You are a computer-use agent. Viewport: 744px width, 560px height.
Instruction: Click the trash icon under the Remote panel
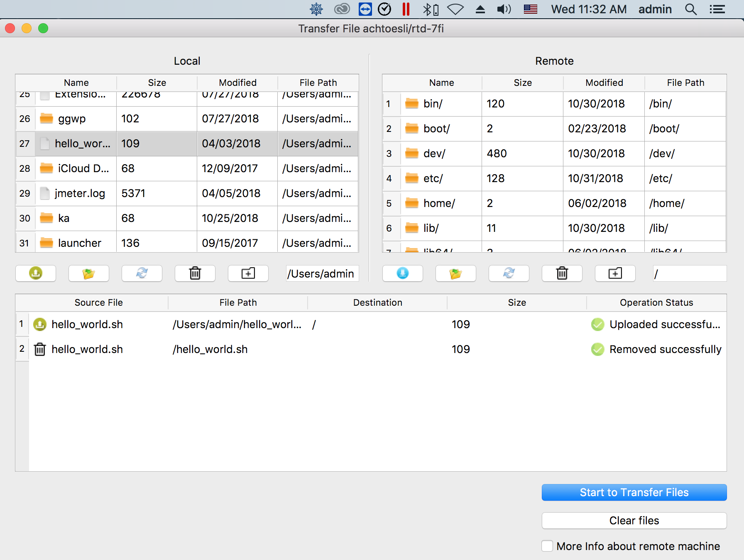(x=562, y=273)
